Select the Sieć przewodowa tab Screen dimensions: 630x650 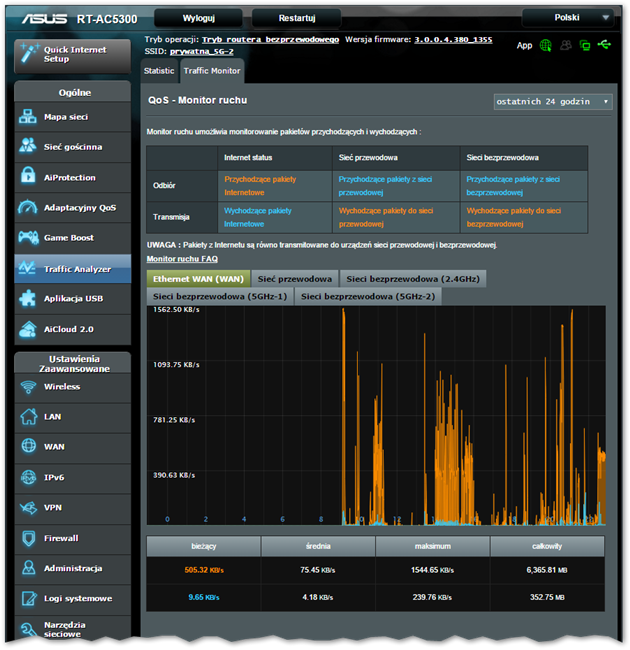(295, 279)
